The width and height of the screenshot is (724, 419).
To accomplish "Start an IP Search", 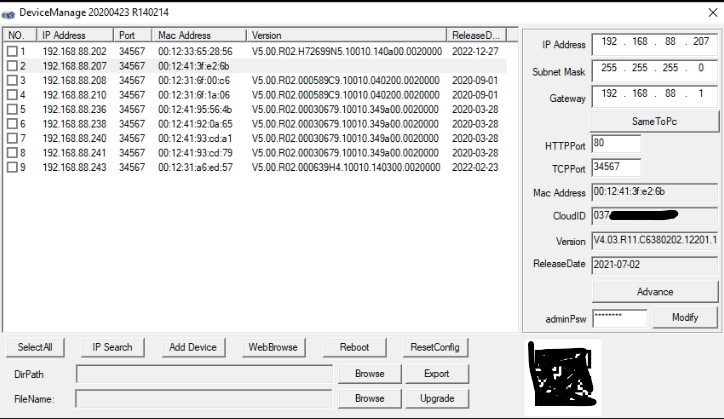I will (x=112, y=347).
